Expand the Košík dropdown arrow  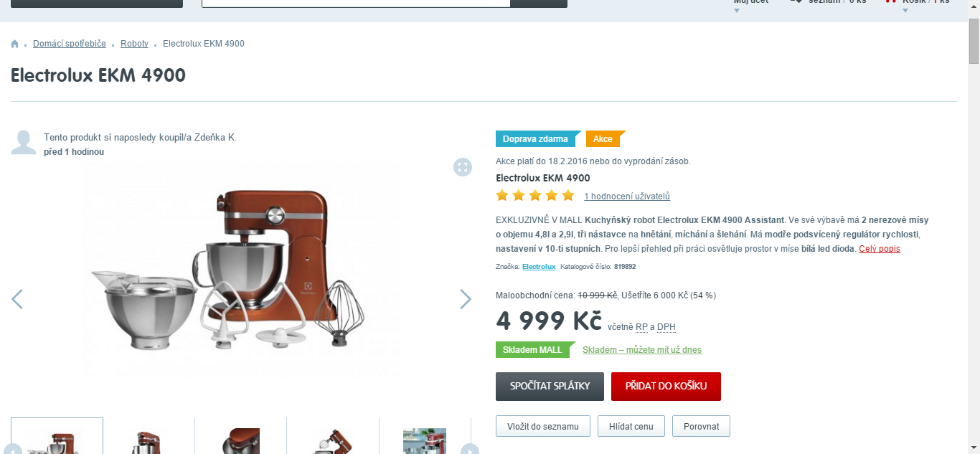[x=905, y=11]
